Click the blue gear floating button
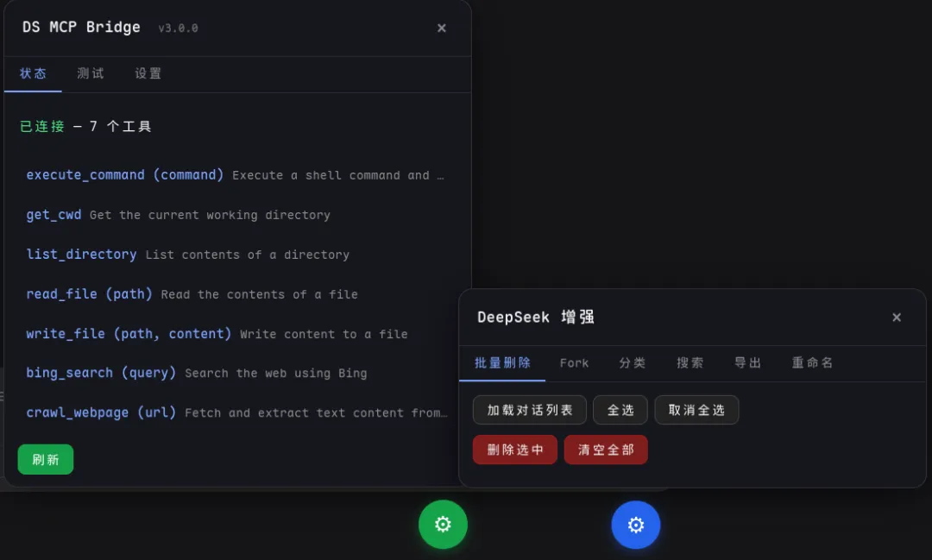 pos(635,525)
